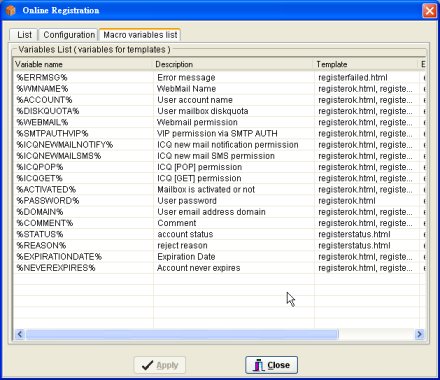Select the %EXPIRATIONDATE% variable
Viewport: 440px width, 380px height.
coord(59,257)
